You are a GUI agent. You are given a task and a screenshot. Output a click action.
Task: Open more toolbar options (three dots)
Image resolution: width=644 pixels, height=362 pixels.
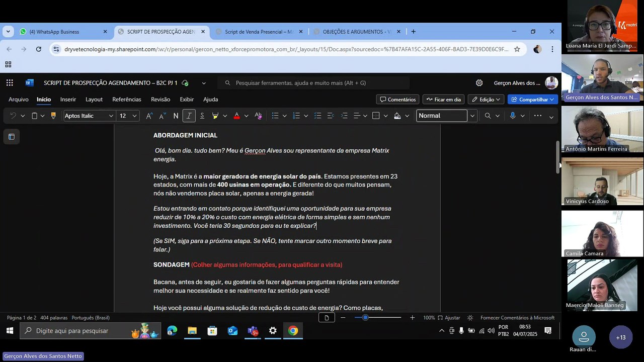pos(538,116)
